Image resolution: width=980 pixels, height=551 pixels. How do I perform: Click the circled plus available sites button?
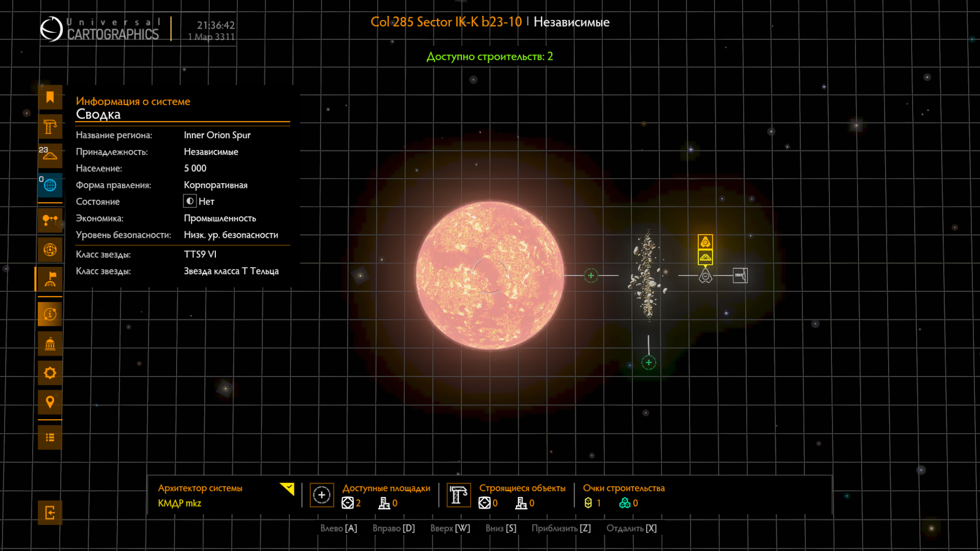coord(322,495)
